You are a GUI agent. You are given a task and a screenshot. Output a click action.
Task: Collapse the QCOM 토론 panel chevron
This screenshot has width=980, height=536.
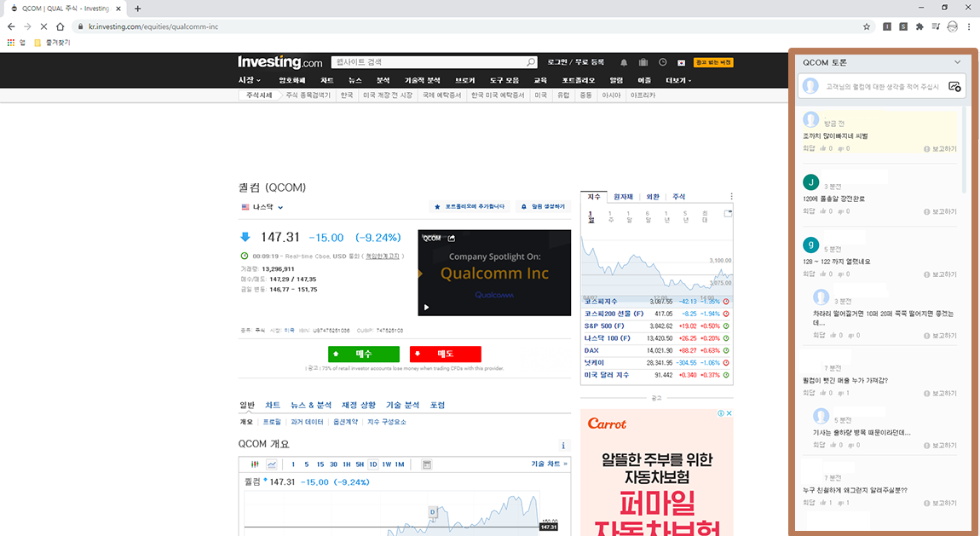[958, 62]
